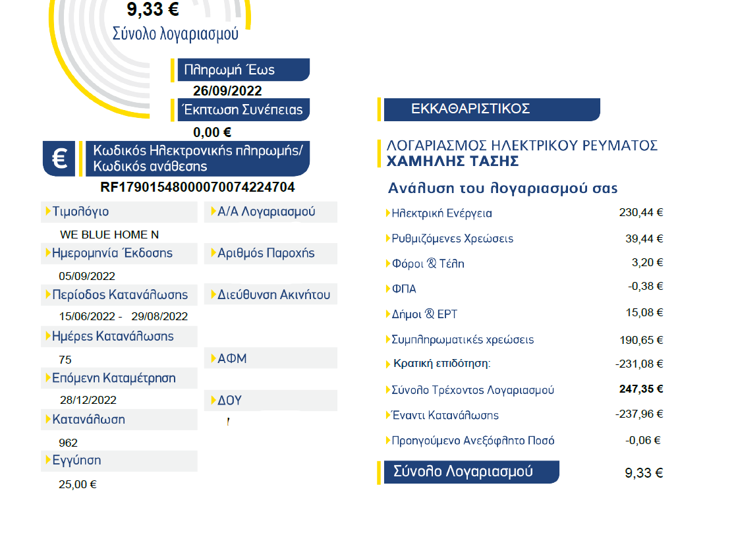Click the Α/Α Λογαριασμού label
The image size is (736, 560).
pyautogui.click(x=266, y=211)
